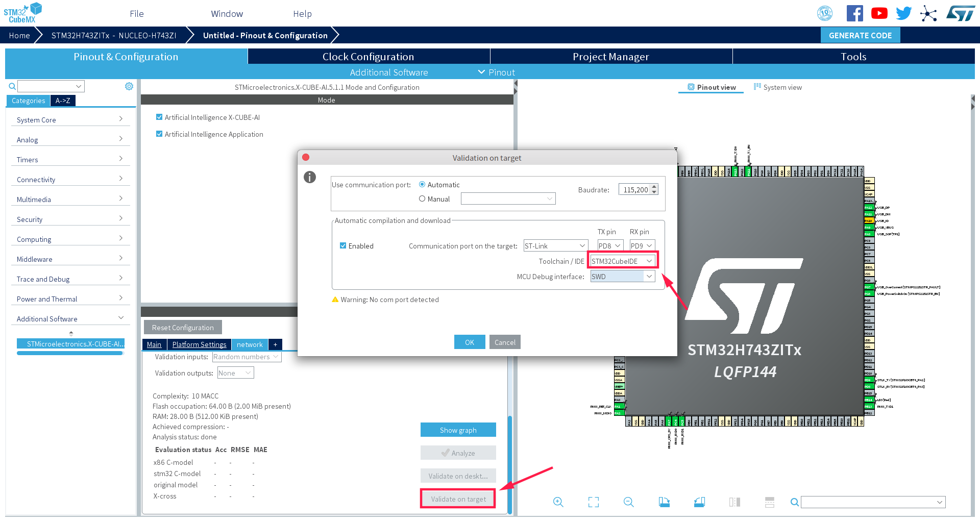Screen dimensions: 980x522
Task: Click the fit-to-screen pinout icon
Action: tap(593, 502)
